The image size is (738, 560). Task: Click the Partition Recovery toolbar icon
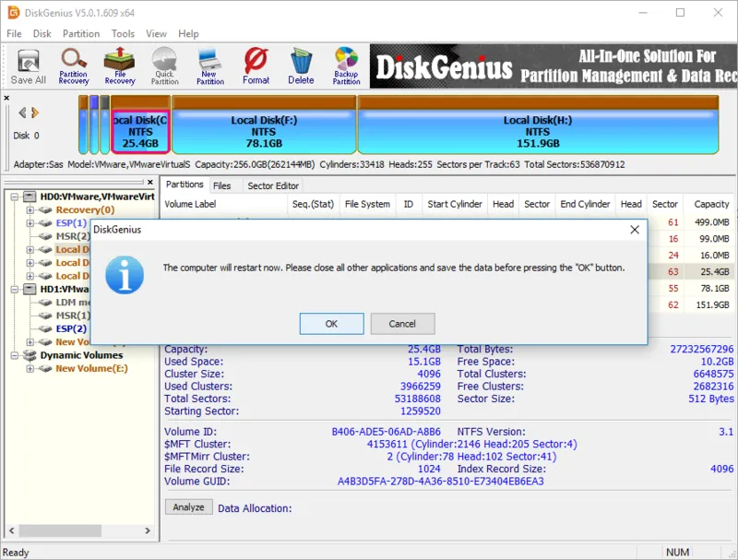[74, 66]
